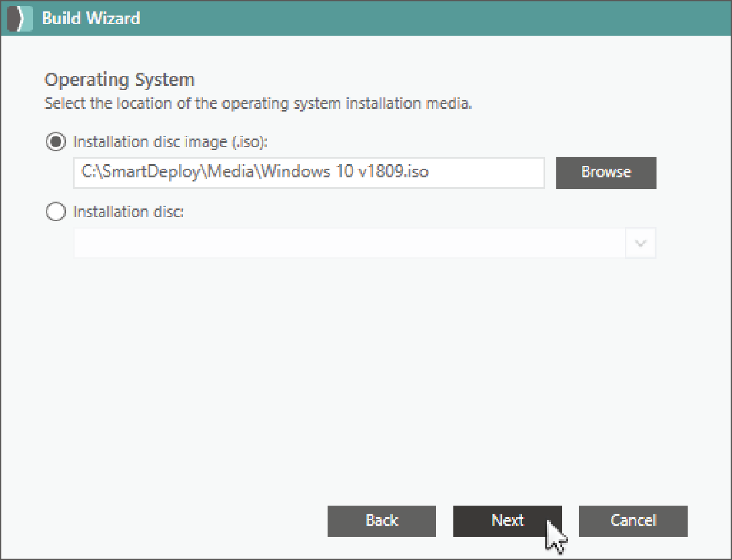Viewport: 732px width, 560px height.
Task: Select the Installation disc image (.iso) radio button
Action: point(56,142)
